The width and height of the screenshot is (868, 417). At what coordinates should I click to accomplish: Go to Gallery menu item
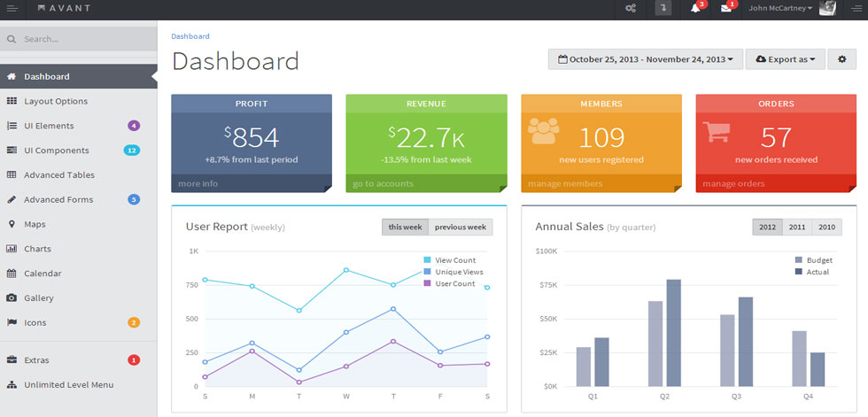point(79,298)
